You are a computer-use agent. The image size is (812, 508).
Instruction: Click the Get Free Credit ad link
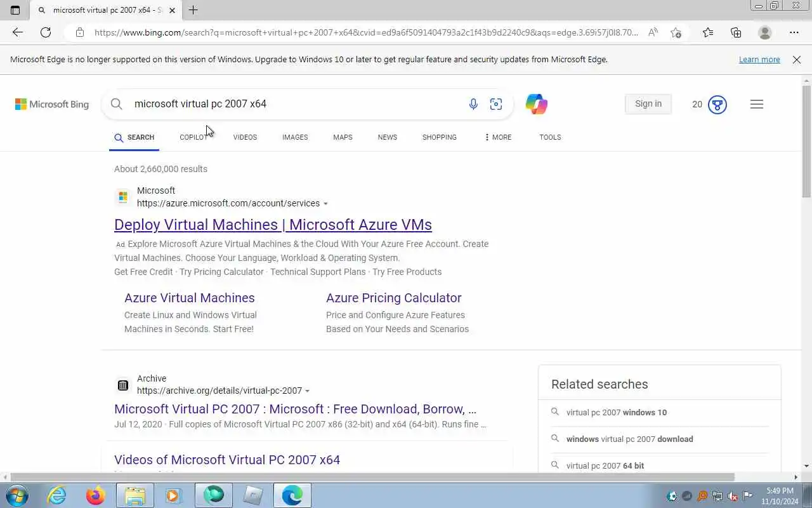[143, 272]
